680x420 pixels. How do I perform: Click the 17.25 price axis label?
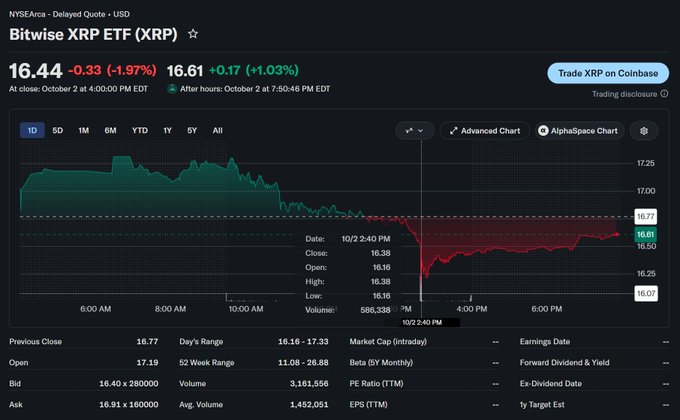(646, 163)
